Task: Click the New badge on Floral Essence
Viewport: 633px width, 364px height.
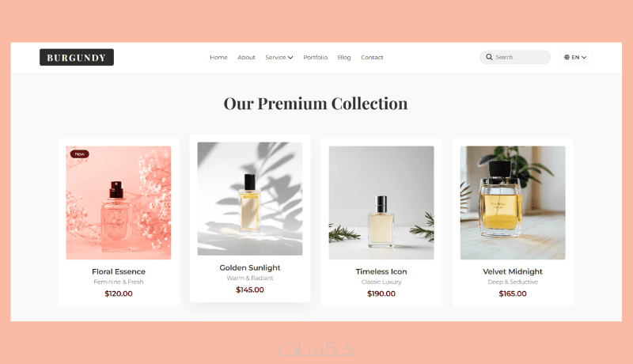Action: (x=80, y=154)
